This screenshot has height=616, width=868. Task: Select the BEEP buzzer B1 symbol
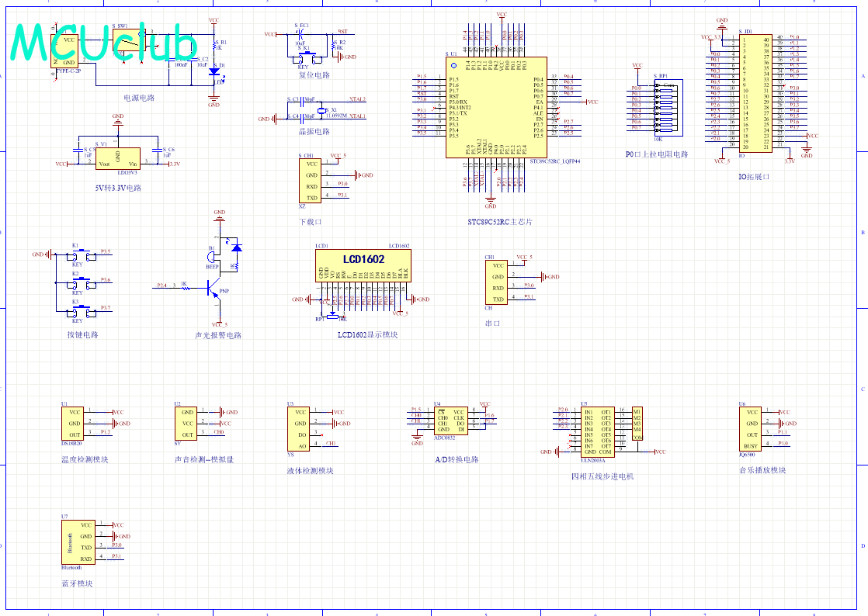tap(212, 257)
